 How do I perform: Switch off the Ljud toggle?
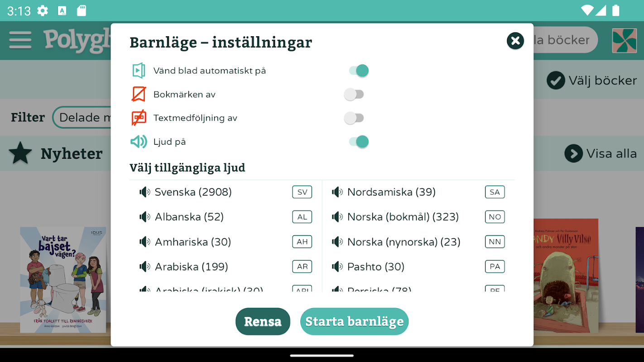click(x=359, y=142)
